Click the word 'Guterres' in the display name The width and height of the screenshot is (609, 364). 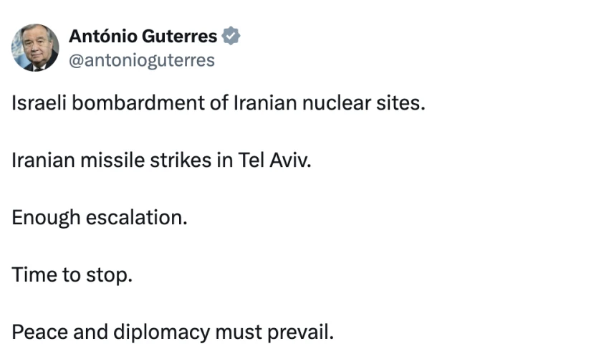point(179,36)
